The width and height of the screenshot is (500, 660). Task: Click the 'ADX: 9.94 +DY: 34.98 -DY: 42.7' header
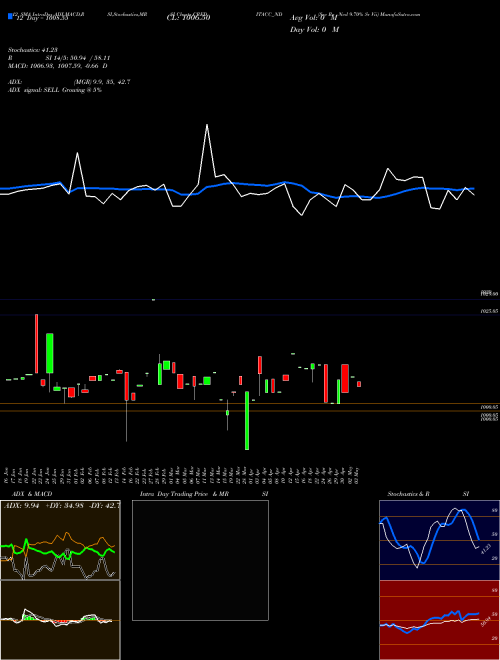(61, 506)
